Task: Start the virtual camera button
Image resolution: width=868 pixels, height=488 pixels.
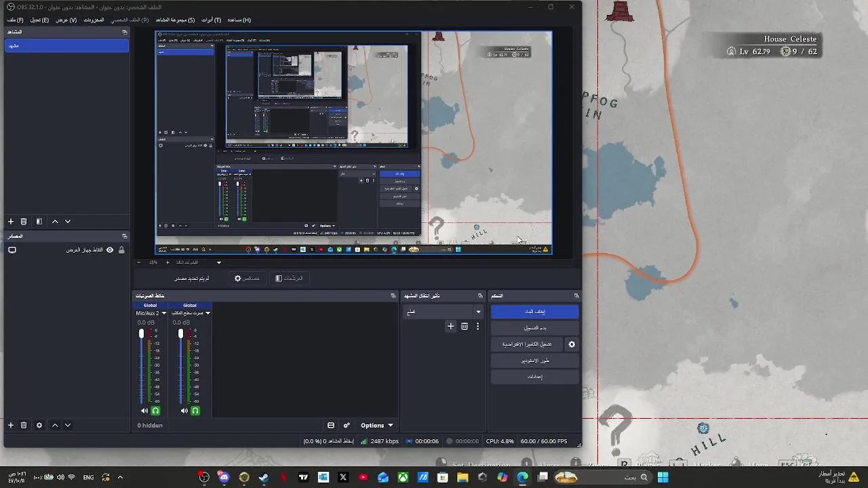Action: click(527, 344)
